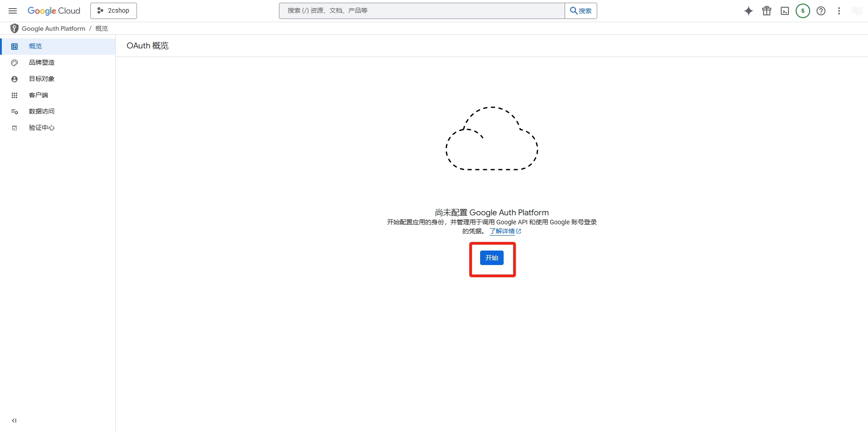This screenshot has width=868, height=431.
Task: Click the 尚未配置 Google Auth Platform heading
Action: coord(492,213)
